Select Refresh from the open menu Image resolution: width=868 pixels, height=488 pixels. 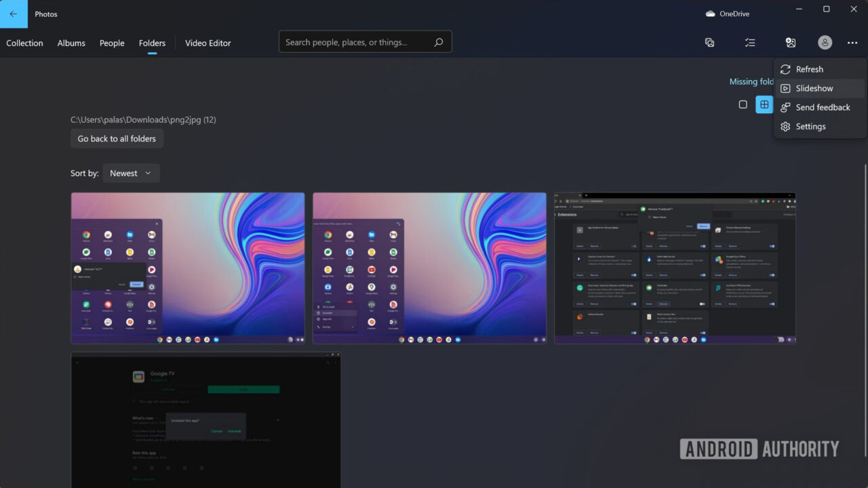pos(810,68)
